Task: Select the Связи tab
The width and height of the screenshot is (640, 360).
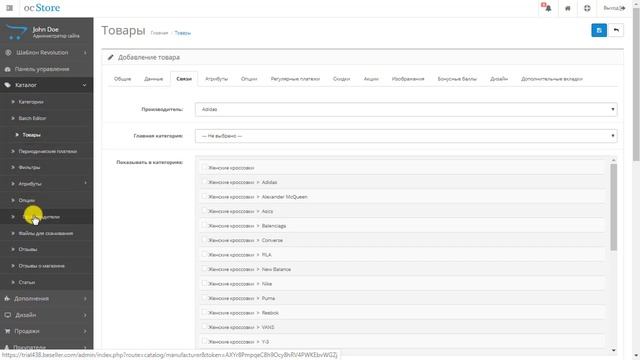Action: [x=184, y=79]
